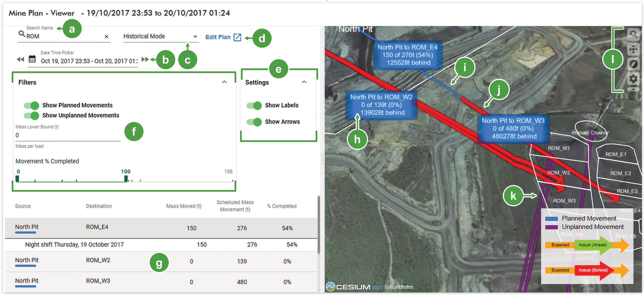Image resolution: width=644 pixels, height=295 pixels.
Task: Click the Cesium ion logo
Action: 354,287
